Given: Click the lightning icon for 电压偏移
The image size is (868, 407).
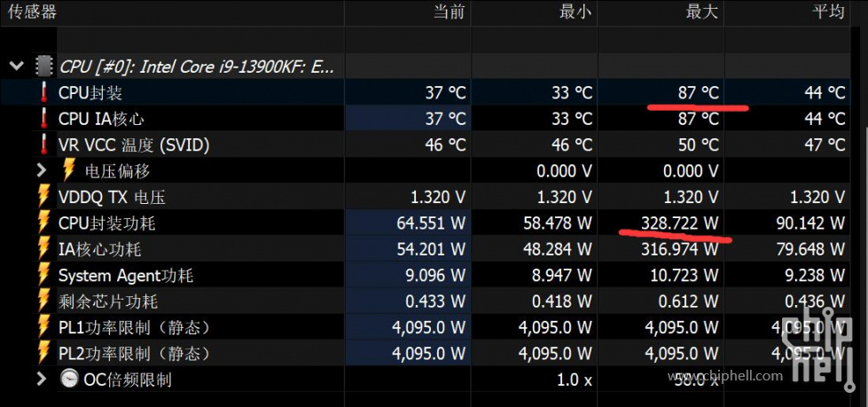Looking at the screenshot, I should [x=70, y=170].
